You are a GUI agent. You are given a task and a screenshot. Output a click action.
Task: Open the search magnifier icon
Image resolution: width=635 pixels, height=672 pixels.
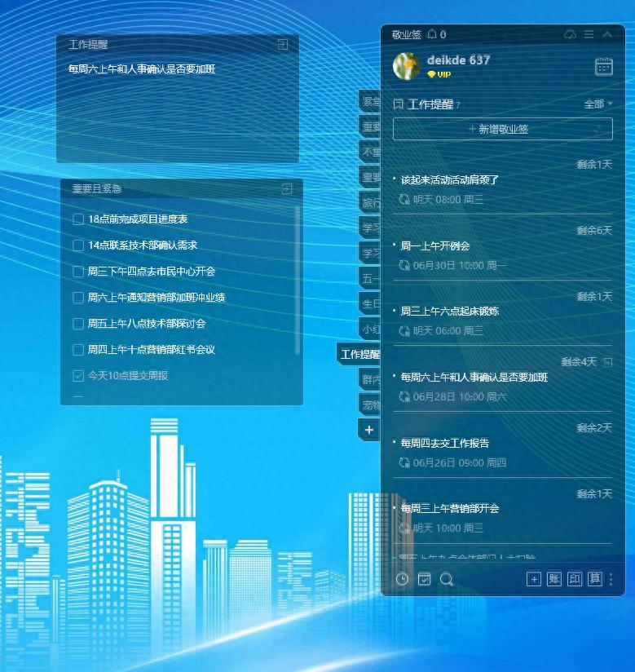pyautogui.click(x=447, y=579)
